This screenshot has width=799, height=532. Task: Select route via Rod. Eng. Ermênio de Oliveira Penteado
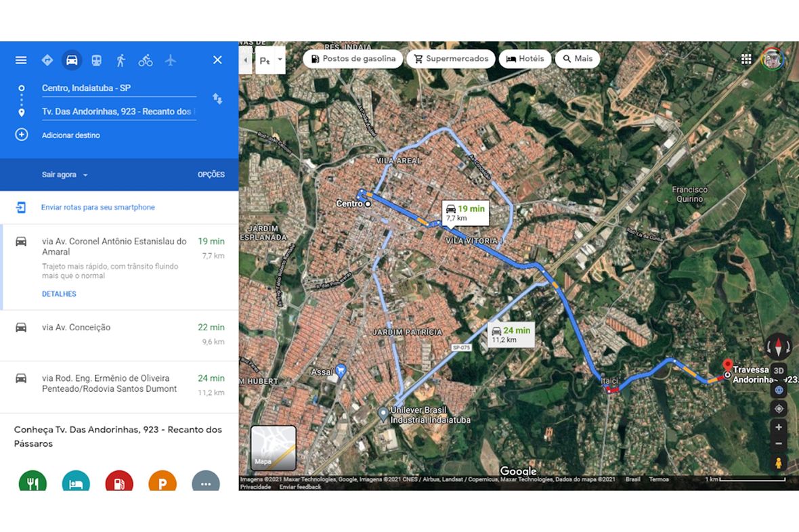coord(119,387)
